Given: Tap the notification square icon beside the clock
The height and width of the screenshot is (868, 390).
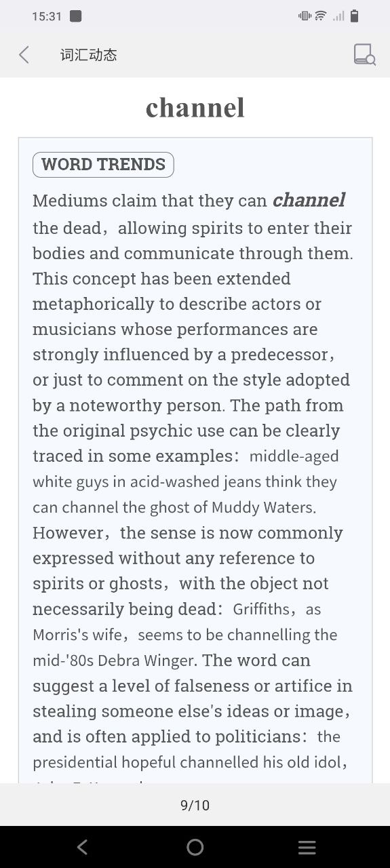Looking at the screenshot, I should tap(76, 16).
